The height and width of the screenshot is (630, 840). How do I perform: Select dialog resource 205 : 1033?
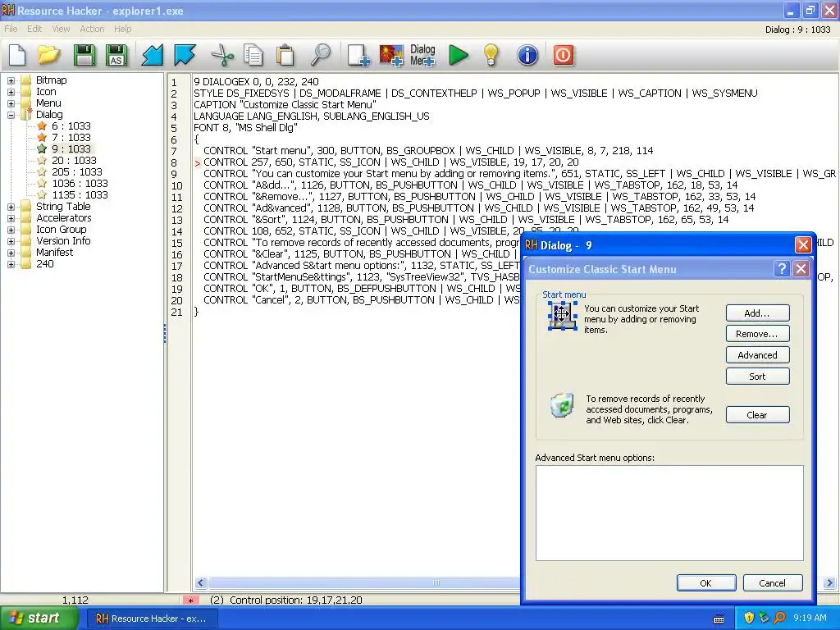click(76, 172)
